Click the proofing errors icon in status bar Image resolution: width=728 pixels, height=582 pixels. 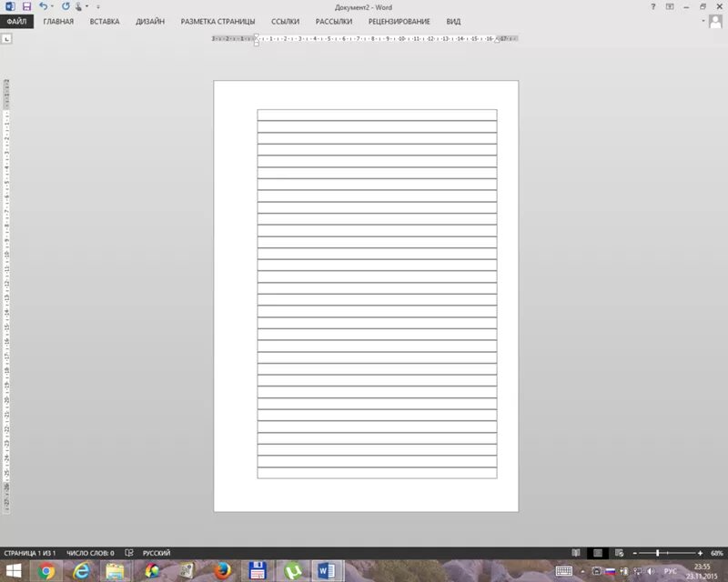(129, 553)
